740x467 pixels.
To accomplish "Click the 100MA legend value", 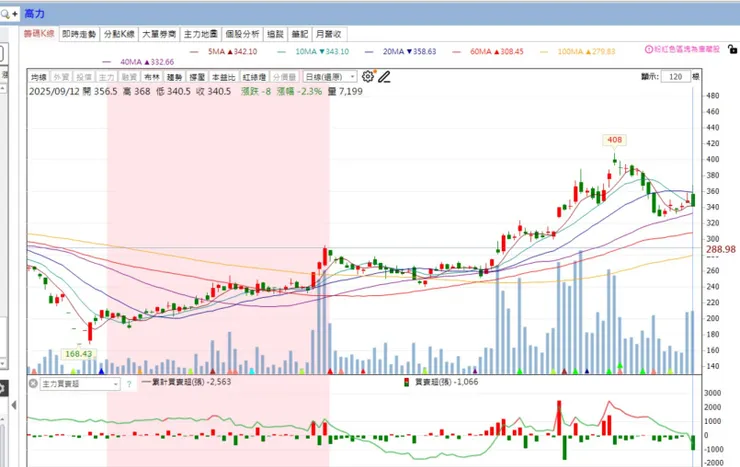I will click(587, 51).
